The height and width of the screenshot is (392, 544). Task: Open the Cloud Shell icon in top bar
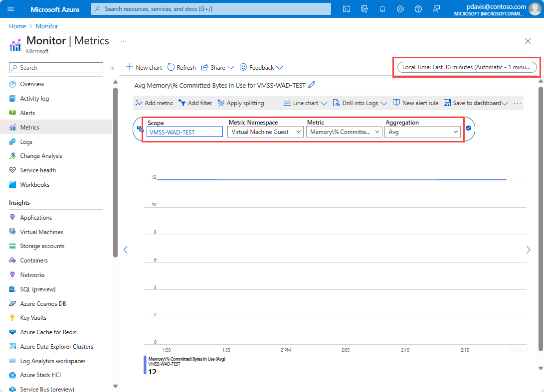[347, 9]
